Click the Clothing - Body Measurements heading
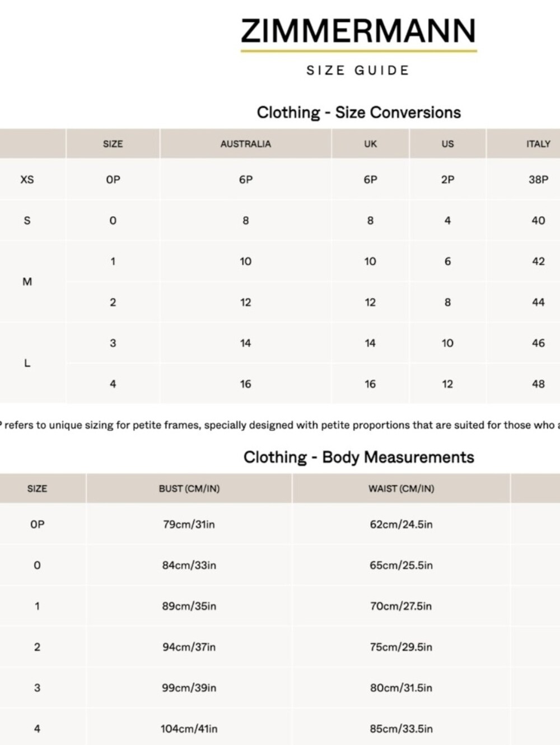This screenshot has width=560, height=745. click(x=358, y=458)
